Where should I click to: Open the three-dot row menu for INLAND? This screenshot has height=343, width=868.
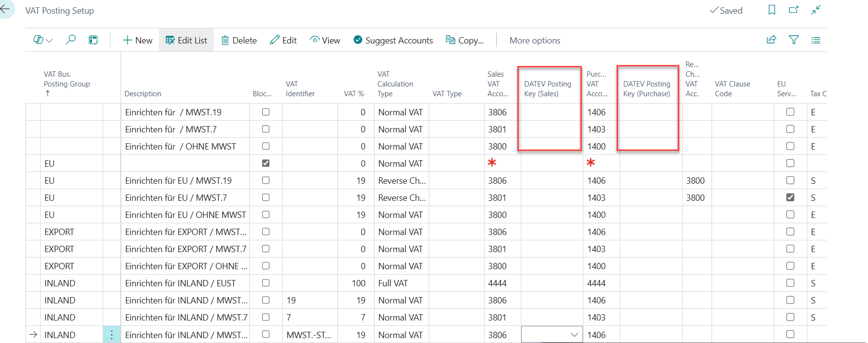(111, 335)
